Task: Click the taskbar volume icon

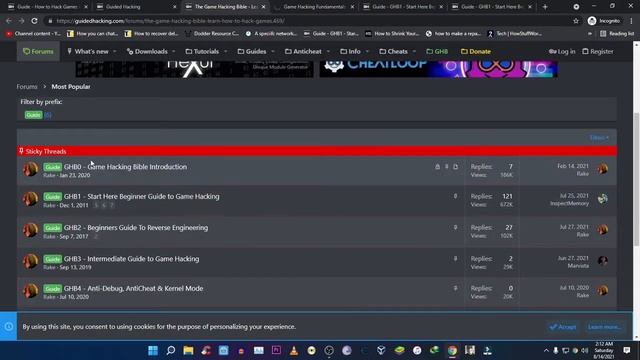Action: coord(584,350)
